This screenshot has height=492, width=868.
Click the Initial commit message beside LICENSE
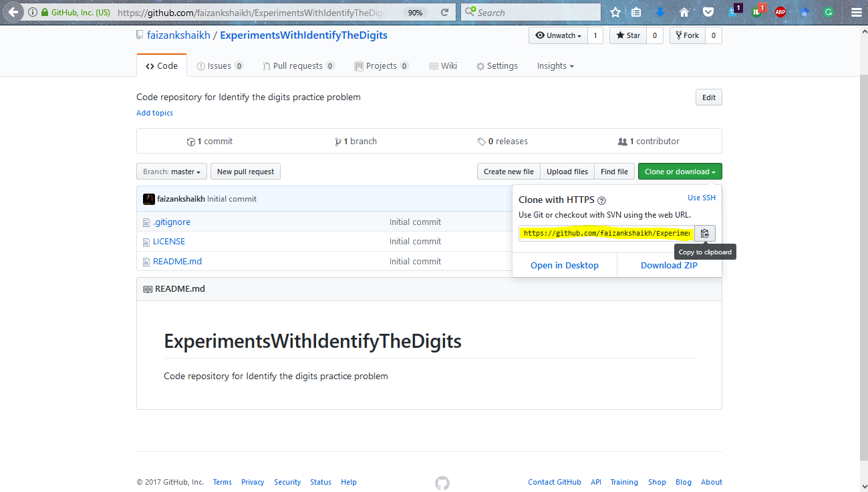click(416, 241)
